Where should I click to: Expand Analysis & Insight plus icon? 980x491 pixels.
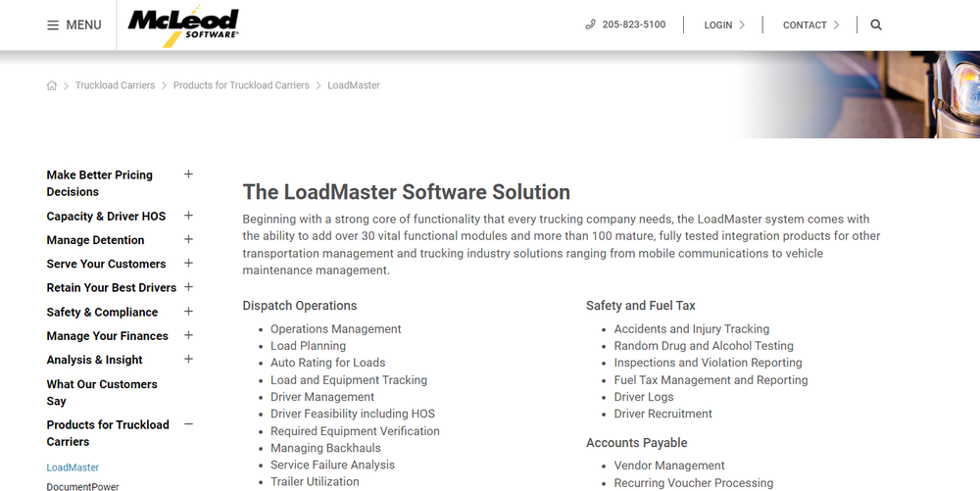[x=188, y=359]
